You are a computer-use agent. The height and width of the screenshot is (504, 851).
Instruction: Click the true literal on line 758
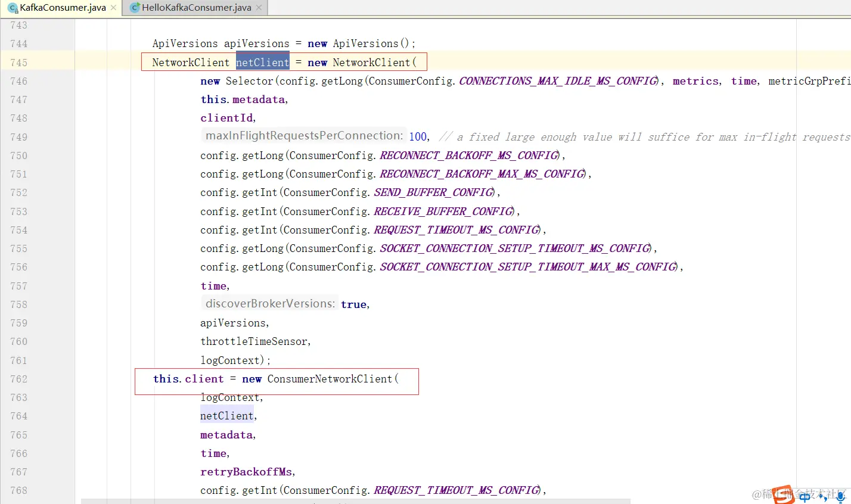tap(353, 304)
